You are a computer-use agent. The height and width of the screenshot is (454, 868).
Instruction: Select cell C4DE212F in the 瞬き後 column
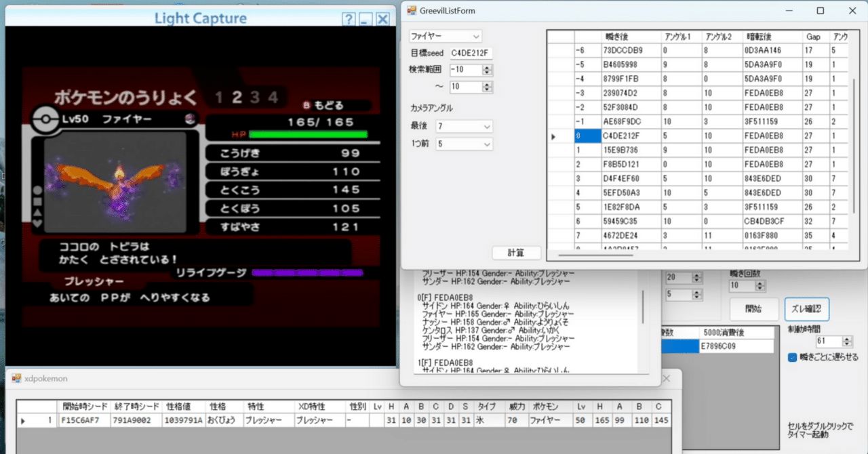click(x=631, y=136)
